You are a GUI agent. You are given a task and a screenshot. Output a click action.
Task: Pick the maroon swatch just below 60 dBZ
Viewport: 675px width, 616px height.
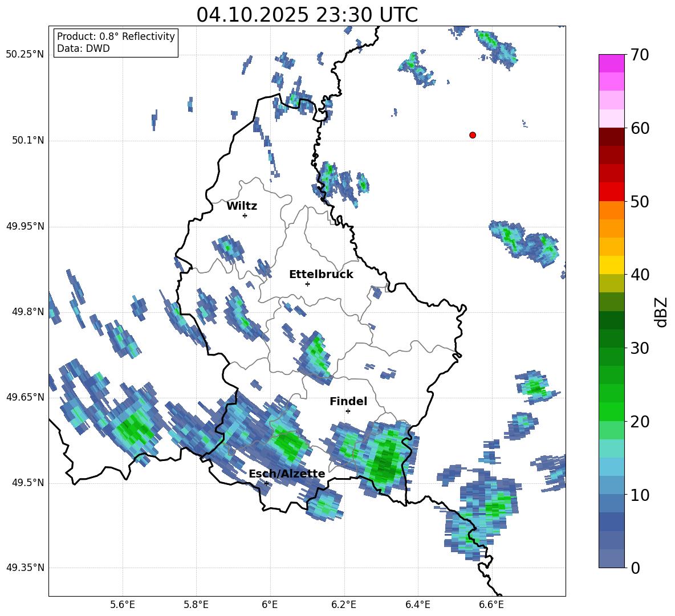click(x=612, y=137)
